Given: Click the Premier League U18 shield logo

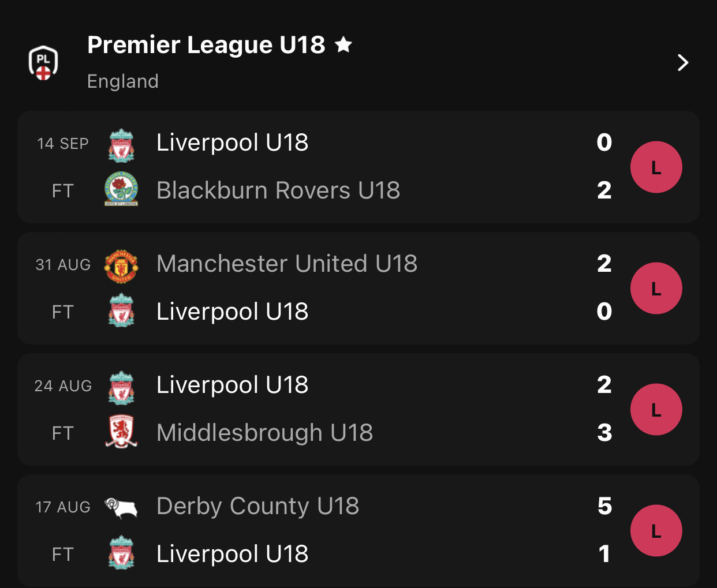Looking at the screenshot, I should tap(43, 63).
